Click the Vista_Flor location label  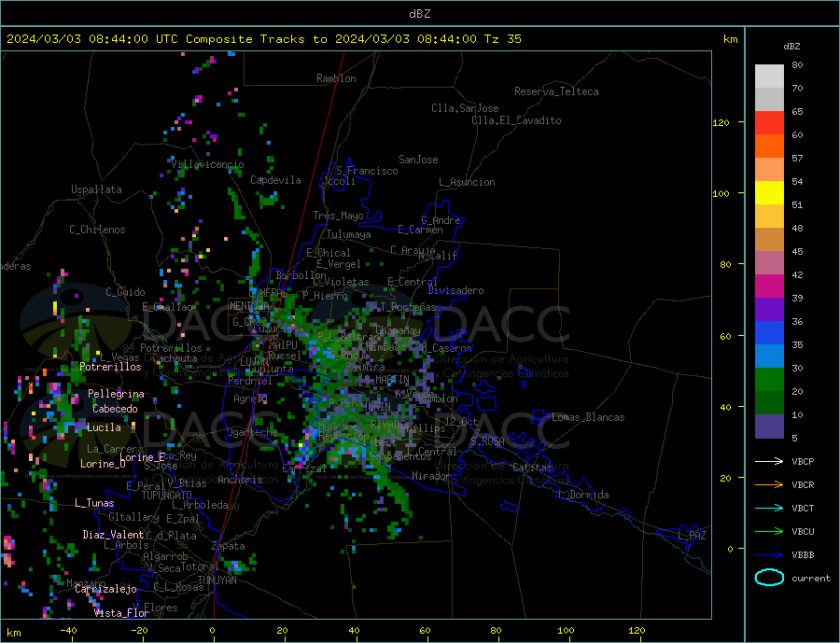pyautogui.click(x=121, y=613)
